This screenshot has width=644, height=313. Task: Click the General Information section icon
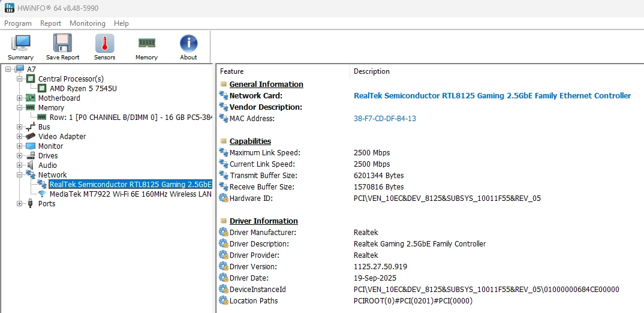224,84
